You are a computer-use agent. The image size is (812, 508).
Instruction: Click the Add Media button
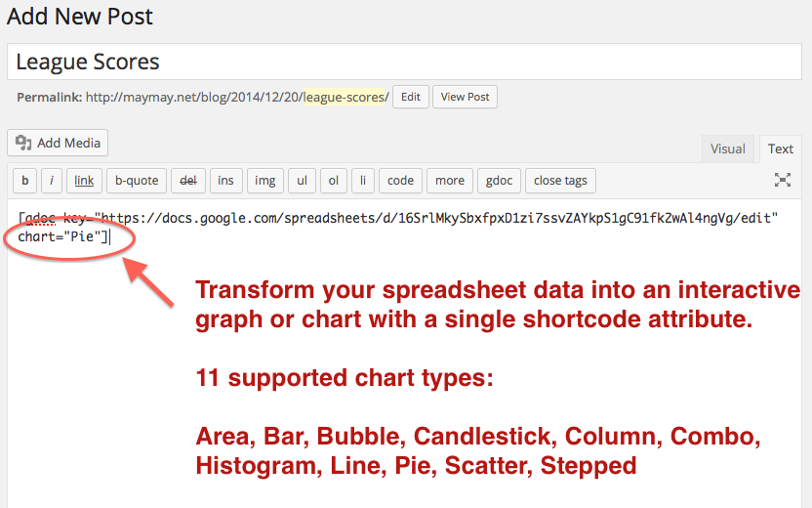(x=58, y=143)
